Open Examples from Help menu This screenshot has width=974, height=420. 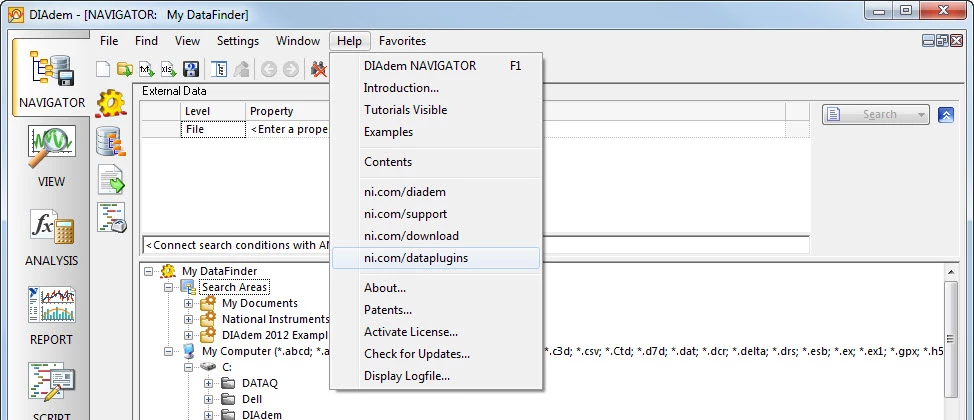click(x=436, y=132)
